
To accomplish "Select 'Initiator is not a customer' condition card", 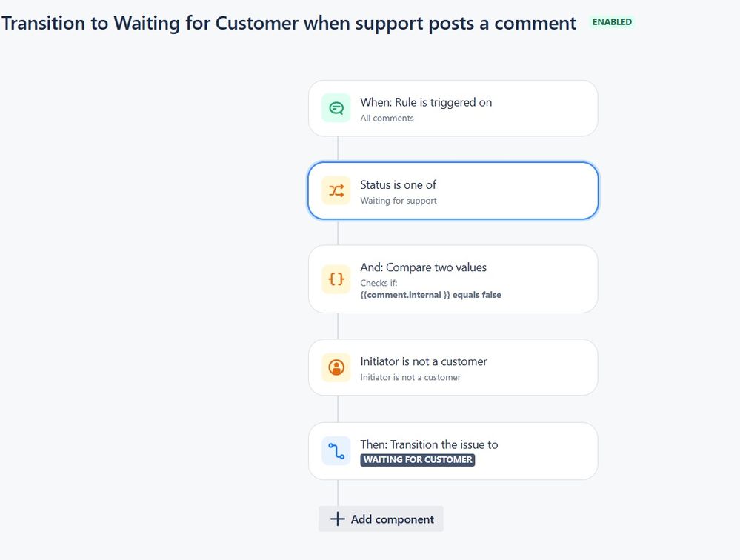I will point(453,367).
